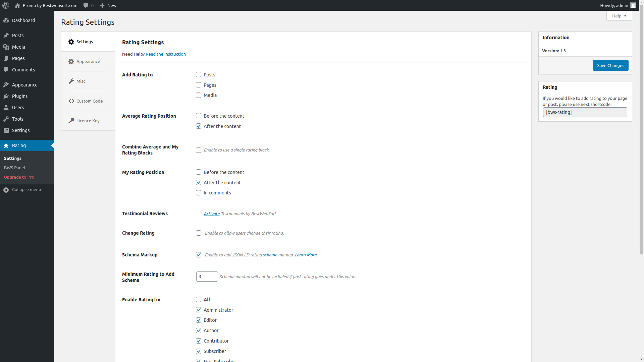Click the Posts pushpin icon
644x362 pixels.
coord(6,36)
